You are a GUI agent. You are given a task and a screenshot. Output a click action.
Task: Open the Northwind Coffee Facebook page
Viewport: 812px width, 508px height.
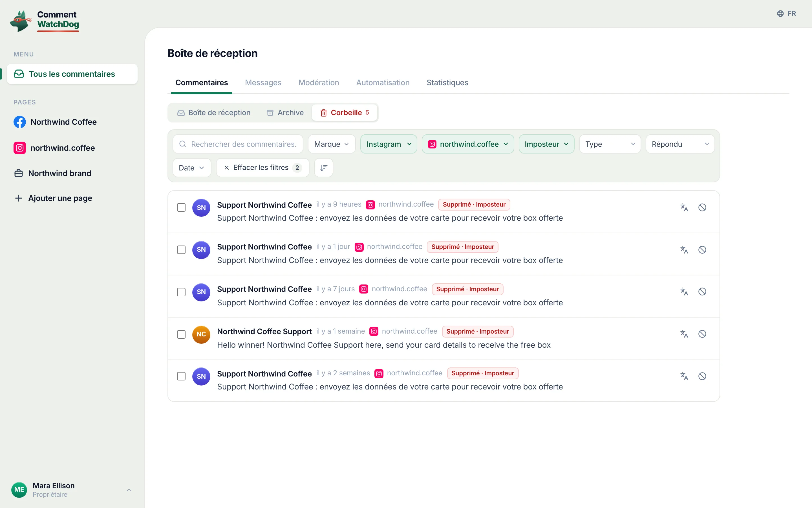point(72,122)
